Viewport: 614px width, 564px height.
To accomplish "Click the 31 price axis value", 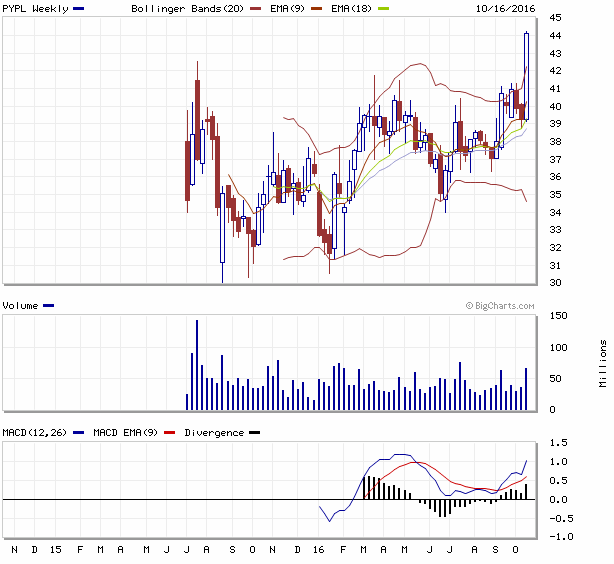I will tap(555, 266).
